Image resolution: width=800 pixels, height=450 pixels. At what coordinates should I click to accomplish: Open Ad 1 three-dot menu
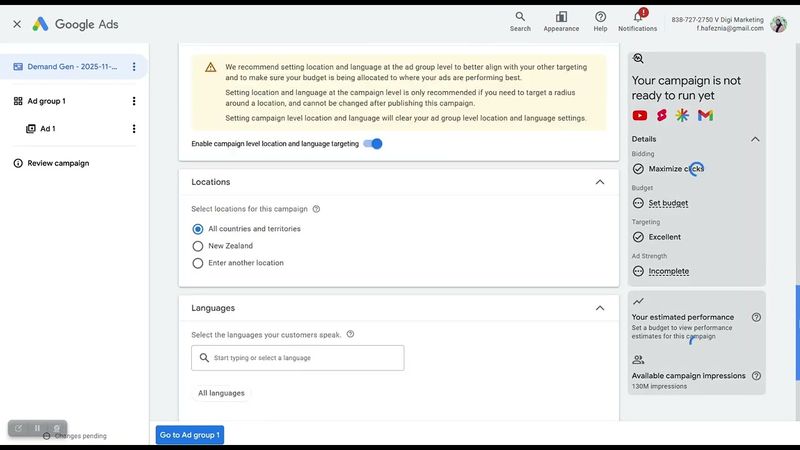pyautogui.click(x=134, y=129)
